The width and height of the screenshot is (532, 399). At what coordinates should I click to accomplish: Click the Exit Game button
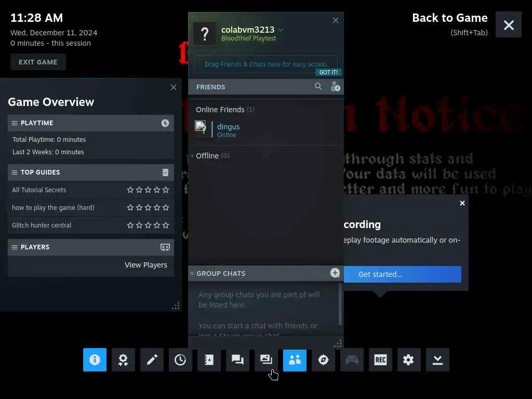pos(38,62)
